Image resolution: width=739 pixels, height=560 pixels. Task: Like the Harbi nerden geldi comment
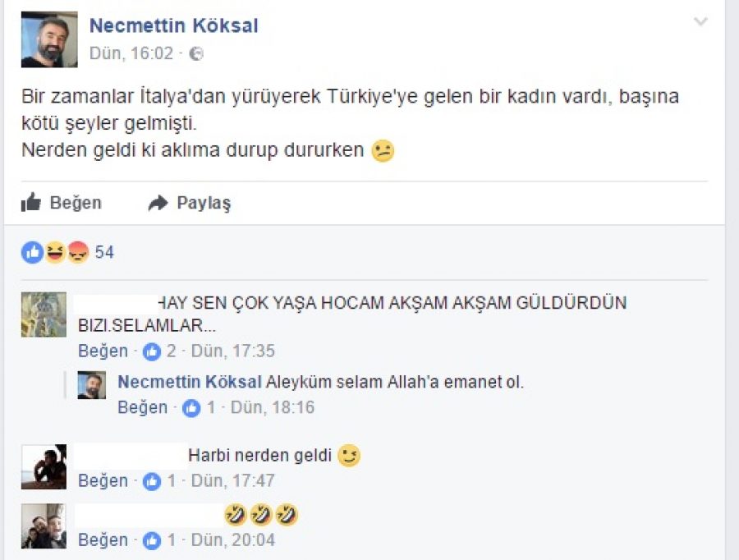point(103,481)
